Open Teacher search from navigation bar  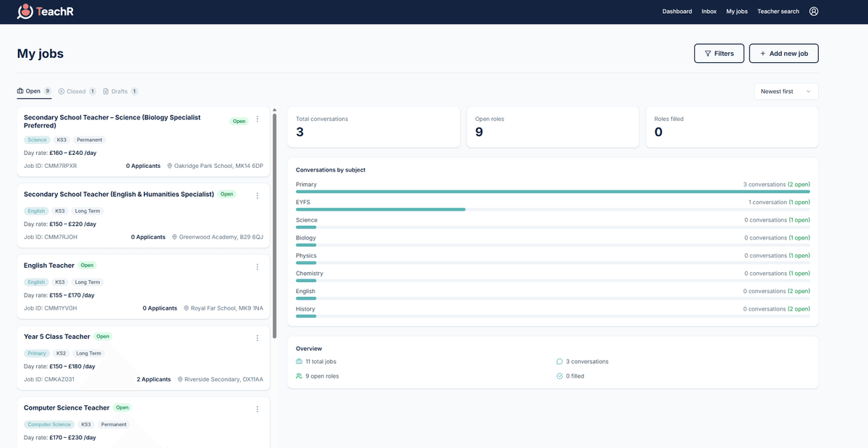click(778, 12)
